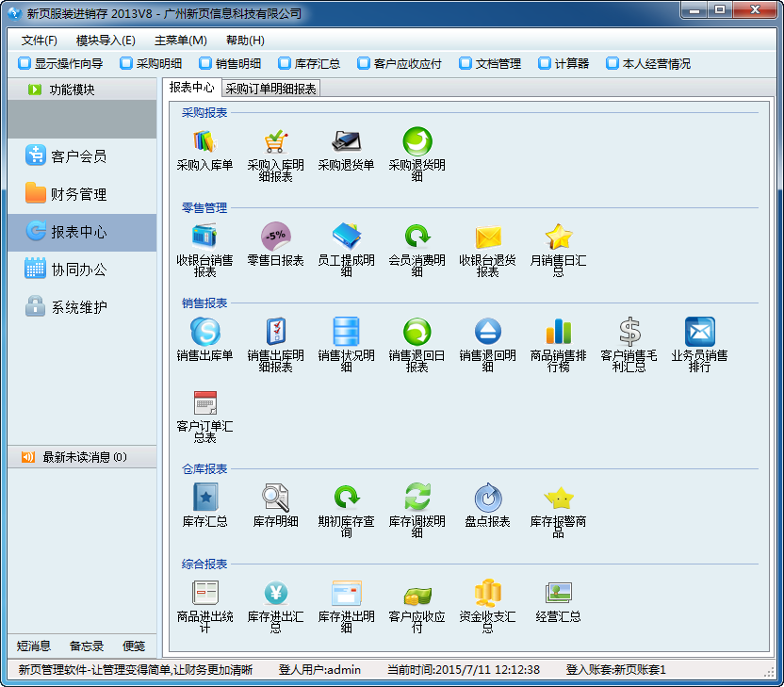The image size is (784, 687).
Task: Open the 帮助(H) menu
Action: pos(245,41)
